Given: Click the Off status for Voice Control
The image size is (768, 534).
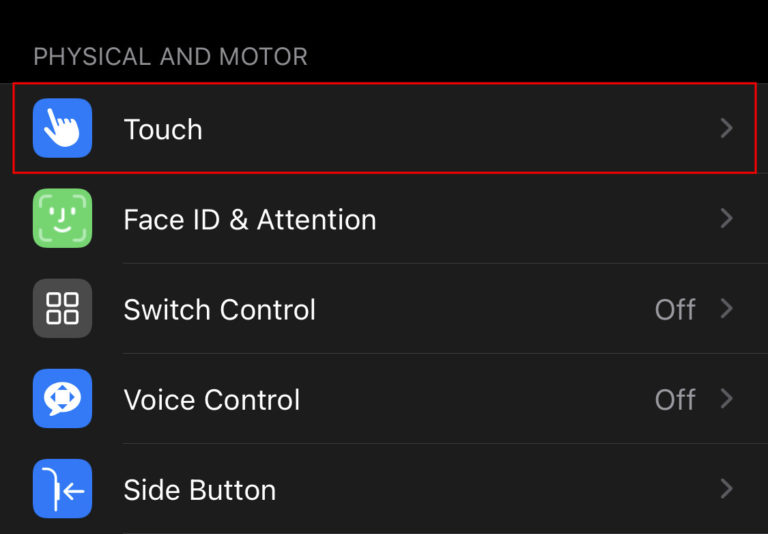Looking at the screenshot, I should click(x=675, y=399).
